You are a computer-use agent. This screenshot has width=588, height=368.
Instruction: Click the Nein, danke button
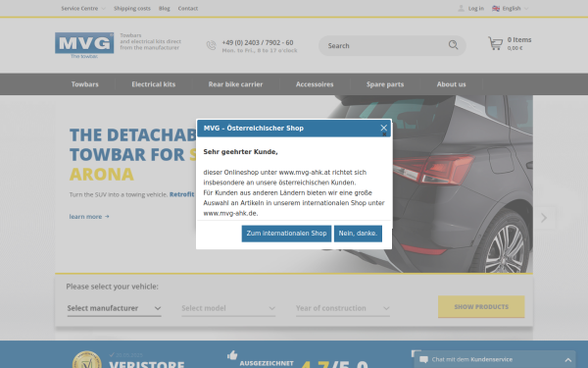[358, 234]
